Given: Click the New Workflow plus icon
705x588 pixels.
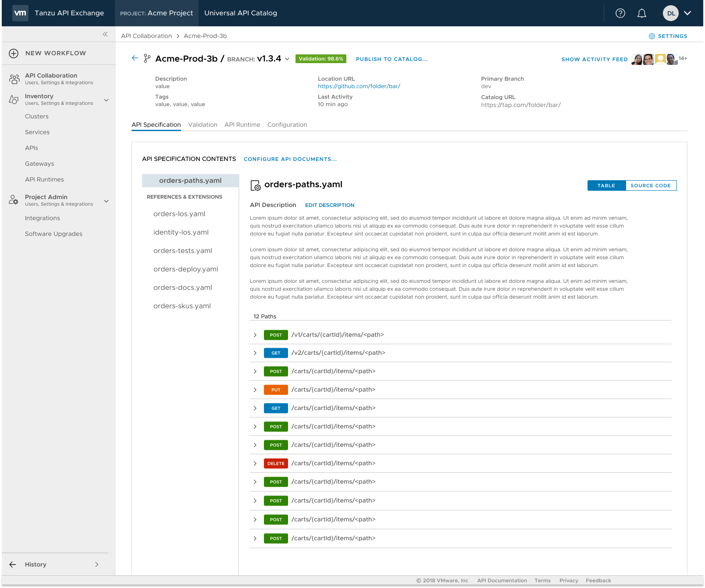Looking at the screenshot, I should click(14, 53).
